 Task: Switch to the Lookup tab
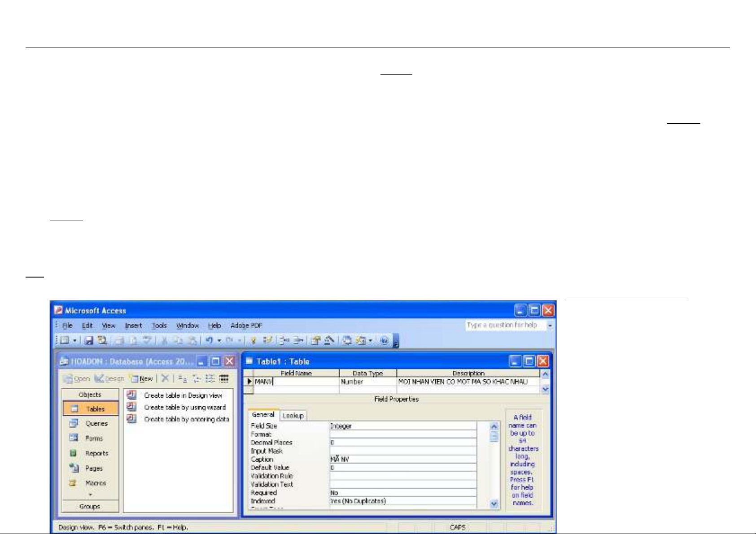(293, 416)
